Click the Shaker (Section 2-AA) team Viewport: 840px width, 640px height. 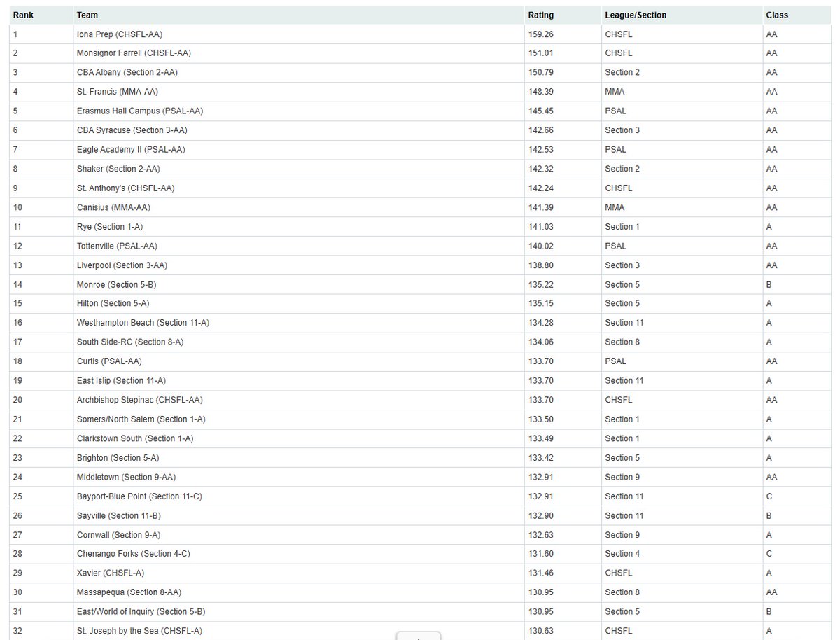click(x=118, y=169)
